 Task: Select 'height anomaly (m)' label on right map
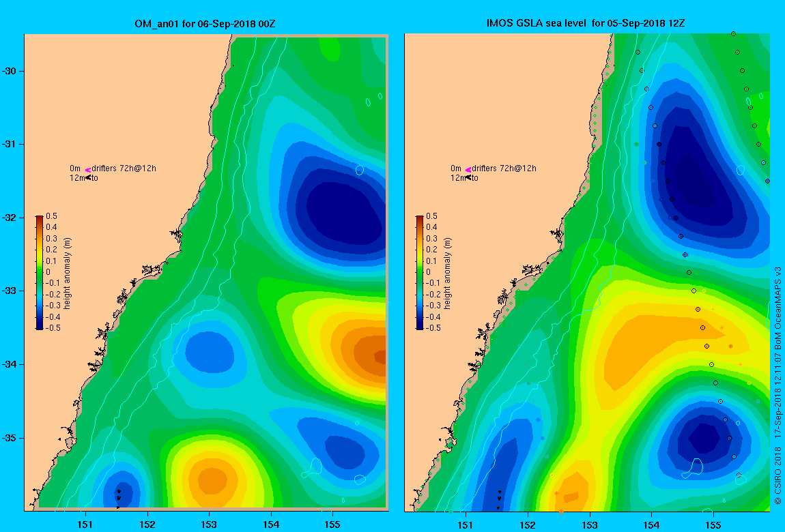pyautogui.click(x=448, y=273)
